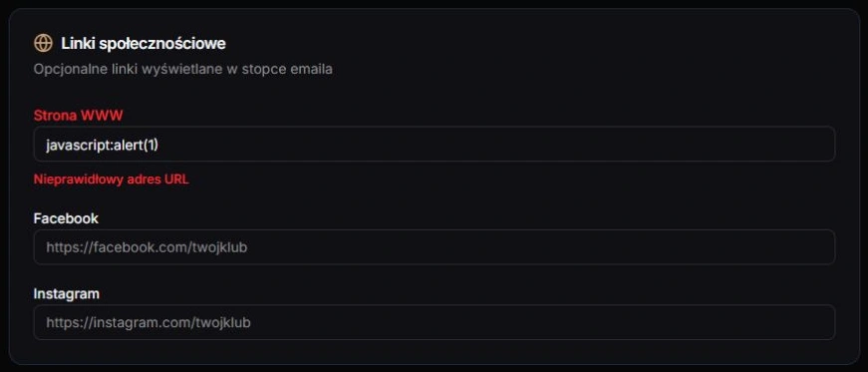Click the empty right side of the Instagram field

click(665, 322)
